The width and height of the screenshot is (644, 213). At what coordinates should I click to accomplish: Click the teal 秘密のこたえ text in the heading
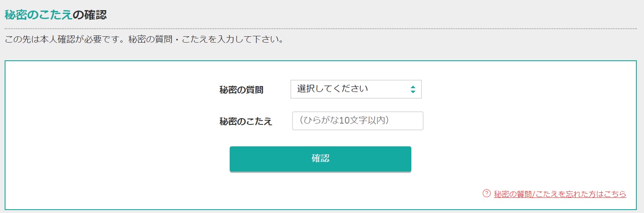[38, 15]
